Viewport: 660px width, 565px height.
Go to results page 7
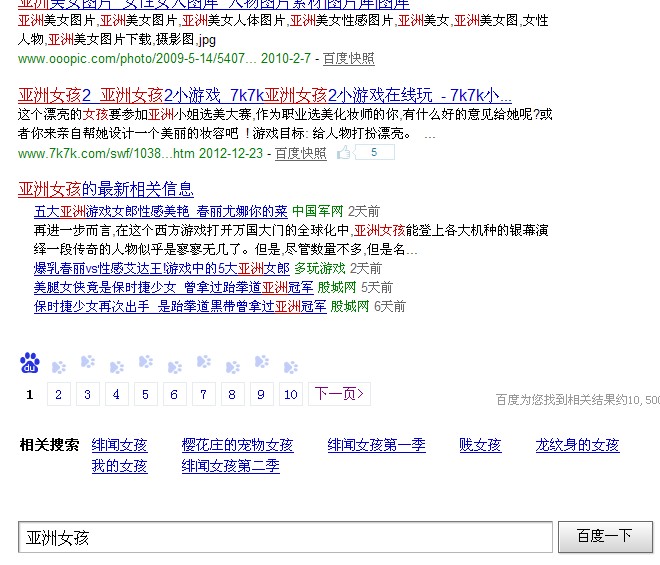point(203,394)
